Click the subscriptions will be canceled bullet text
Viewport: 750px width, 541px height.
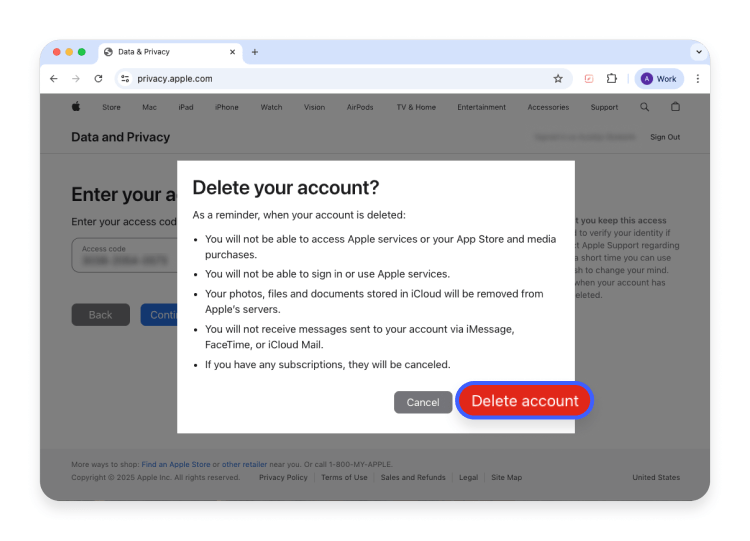[x=328, y=364]
